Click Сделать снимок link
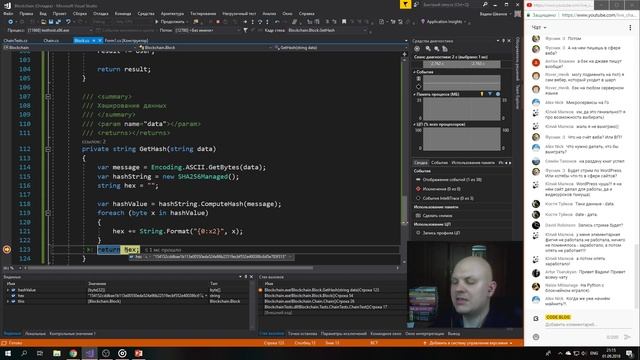Screen dimensions: 640x360 coord(437,216)
